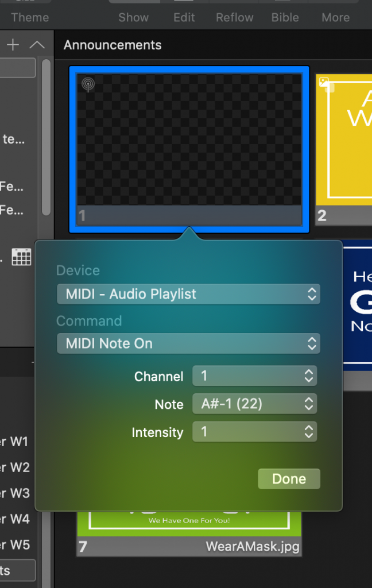Viewport: 372px width, 588px height.
Task: Switch to Edit mode in toolbar
Action: click(x=184, y=17)
